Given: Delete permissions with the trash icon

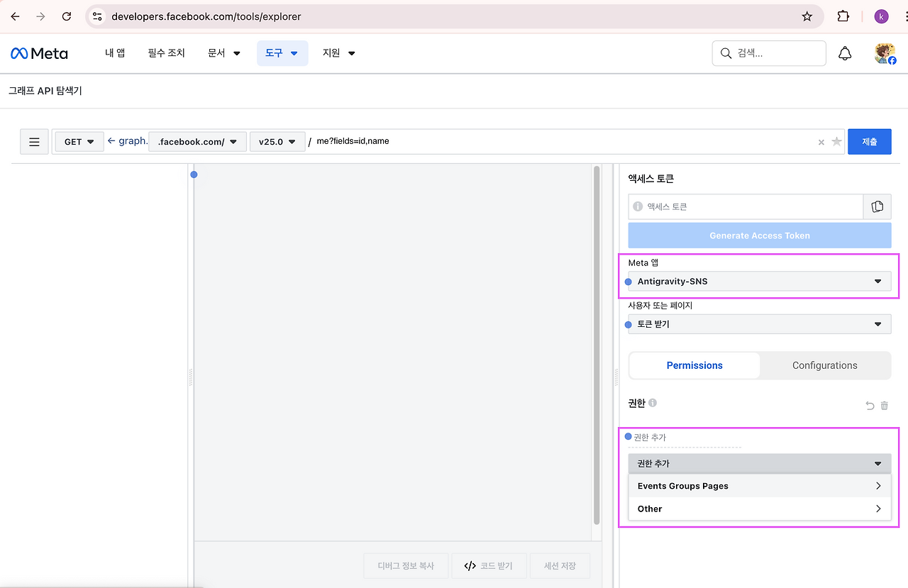Looking at the screenshot, I should [885, 406].
